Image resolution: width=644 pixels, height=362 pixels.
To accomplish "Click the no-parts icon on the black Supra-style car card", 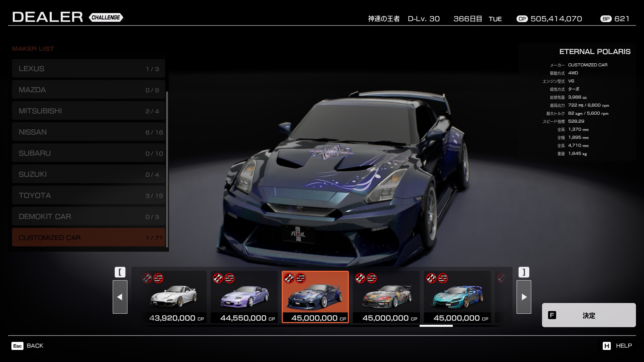I will click(x=372, y=278).
